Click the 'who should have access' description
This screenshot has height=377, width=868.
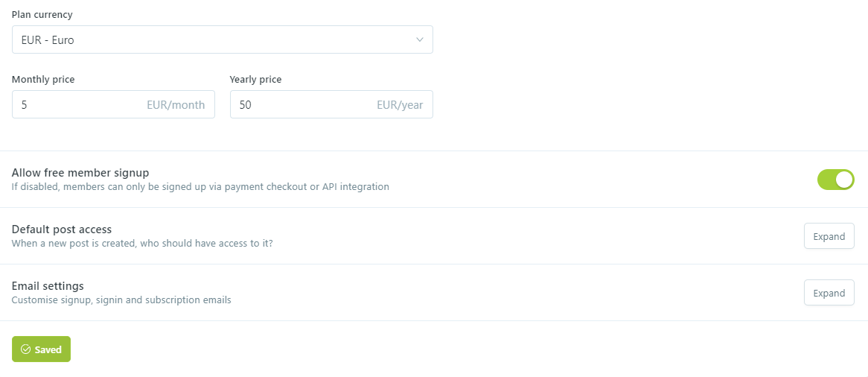[x=142, y=244]
